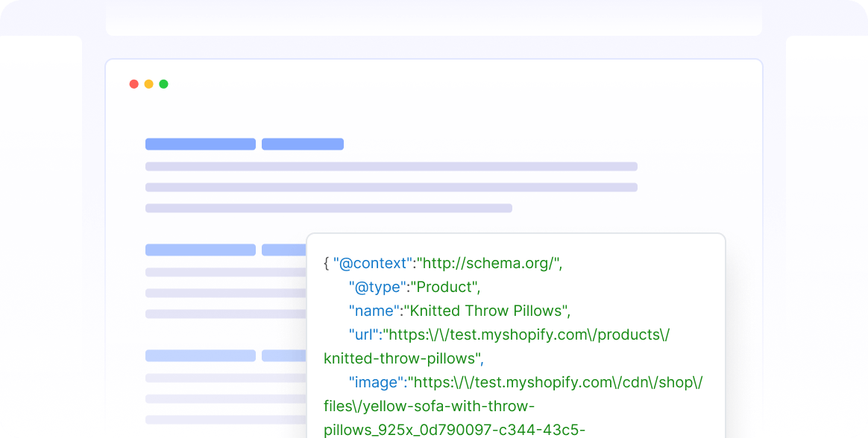Viewport: 868px width, 438px height.
Task: Open the test.myshopify.com products URL
Action: 526,334
